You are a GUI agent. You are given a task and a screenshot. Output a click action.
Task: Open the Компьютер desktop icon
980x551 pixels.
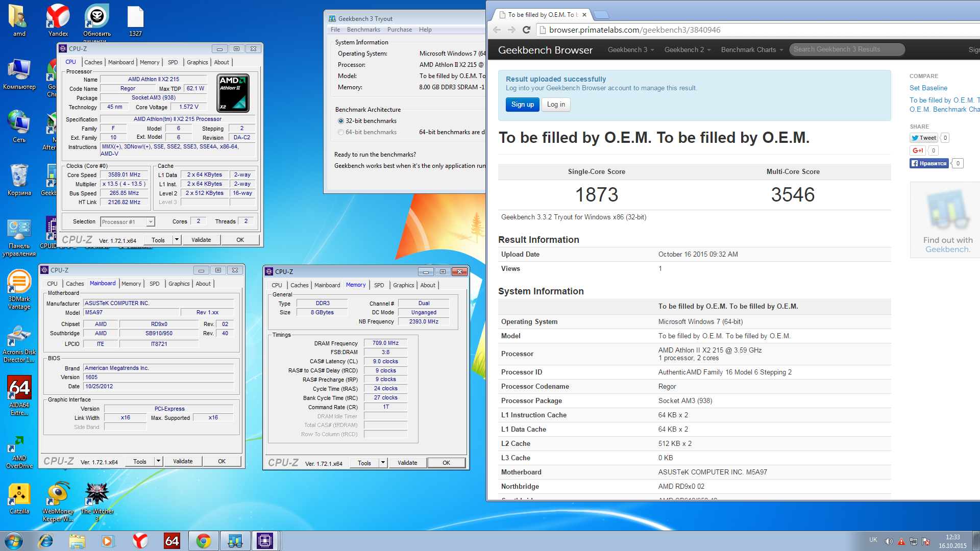[19, 74]
